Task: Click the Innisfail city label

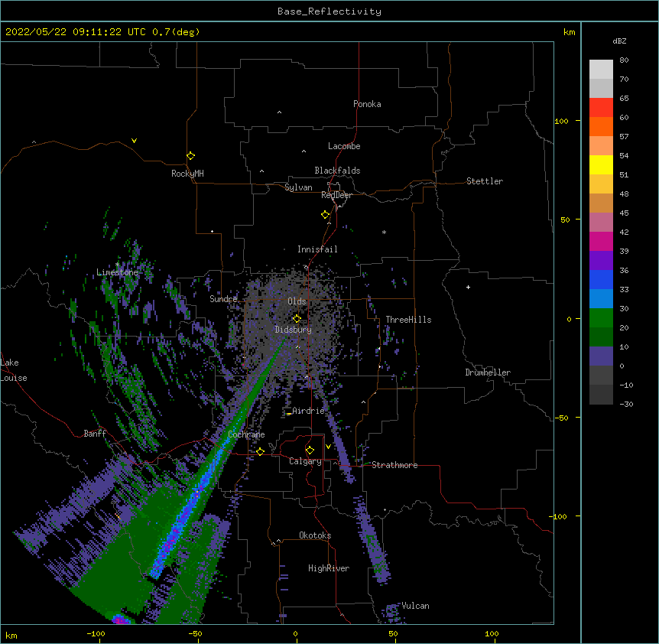Action: [317, 249]
